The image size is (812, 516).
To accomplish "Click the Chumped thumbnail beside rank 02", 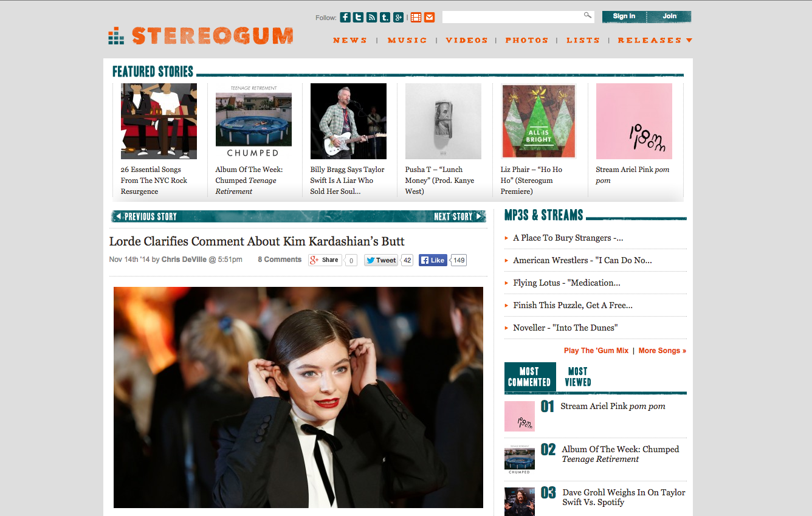I will coord(520,459).
